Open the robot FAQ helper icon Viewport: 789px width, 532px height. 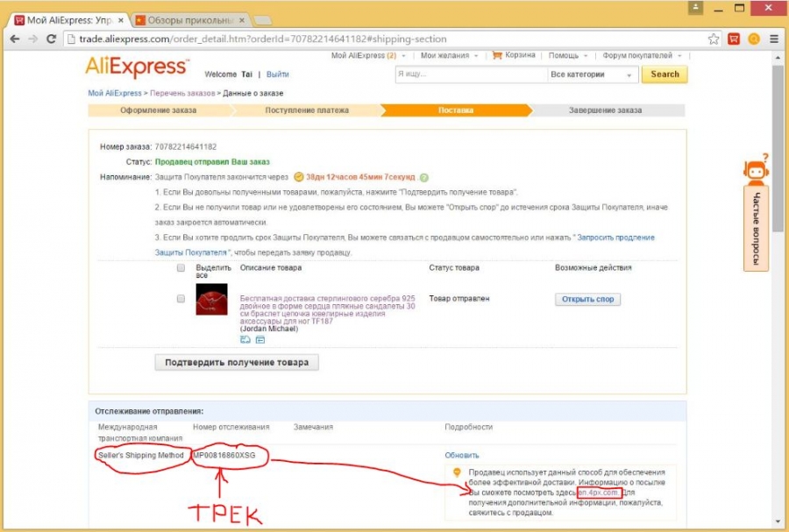tap(757, 169)
